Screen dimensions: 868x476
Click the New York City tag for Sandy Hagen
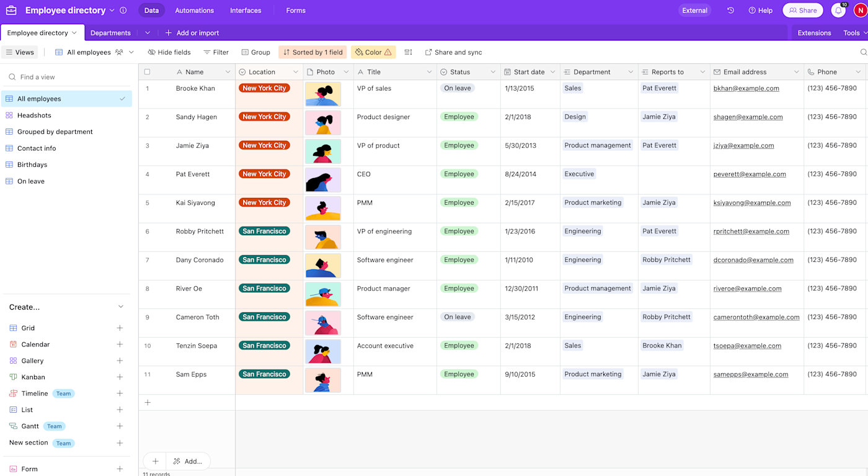(x=264, y=117)
